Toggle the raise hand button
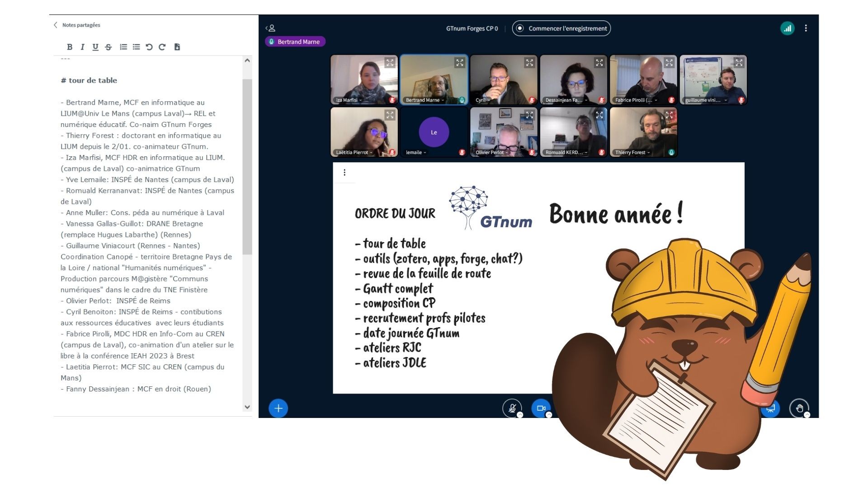 tap(799, 408)
